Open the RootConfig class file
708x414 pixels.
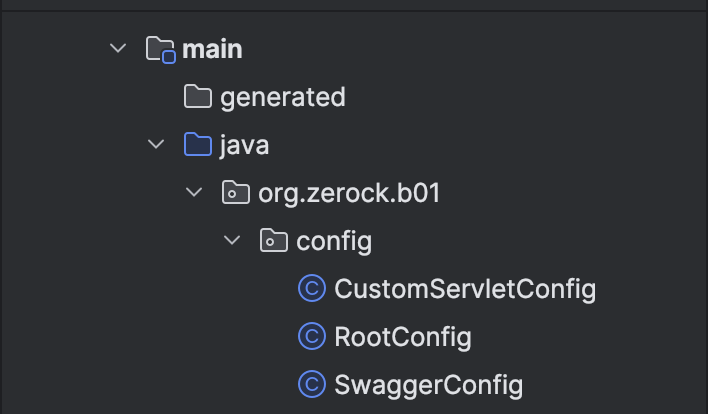(402, 337)
